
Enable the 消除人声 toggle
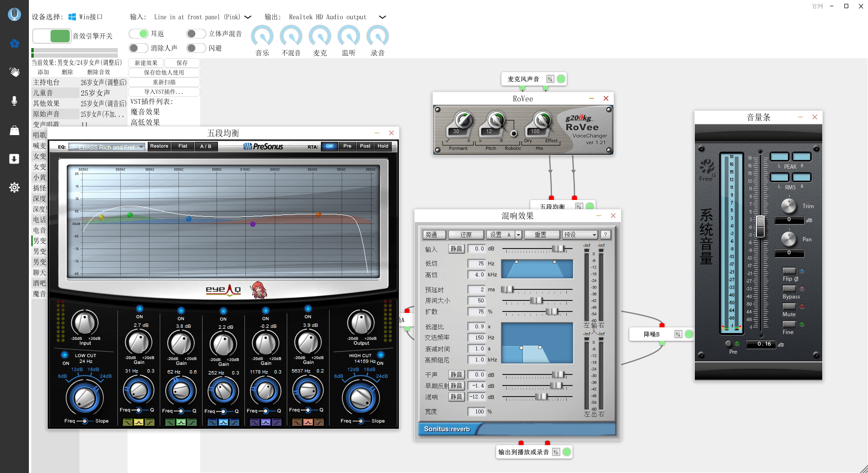click(x=139, y=48)
